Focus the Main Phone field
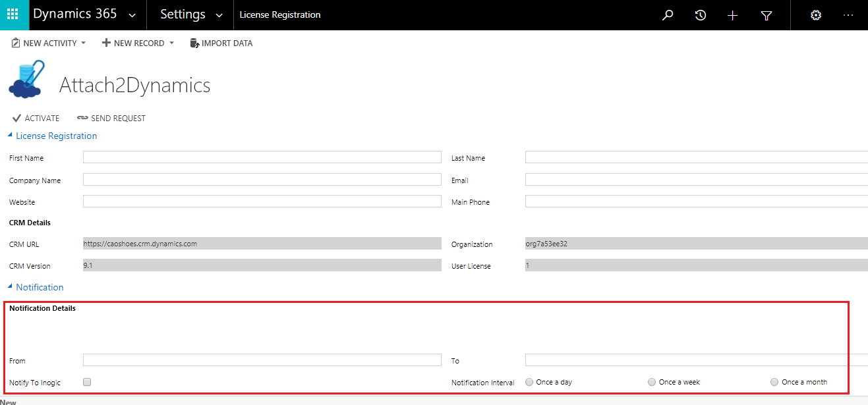 pyautogui.click(x=697, y=202)
